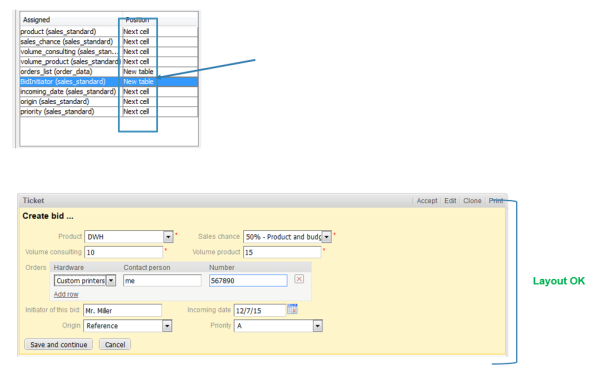Open the Sales chance dropdown
Image resolution: width=600 pixels, height=378 pixels.
326,237
